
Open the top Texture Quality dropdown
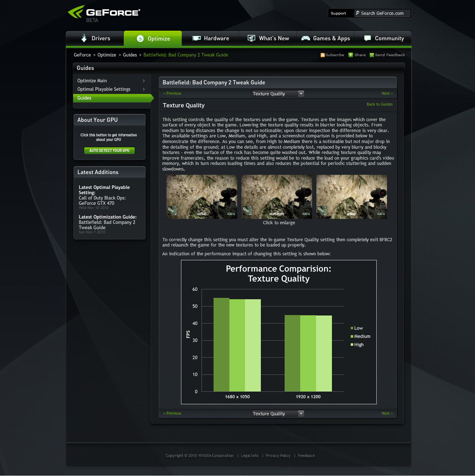pos(278,94)
